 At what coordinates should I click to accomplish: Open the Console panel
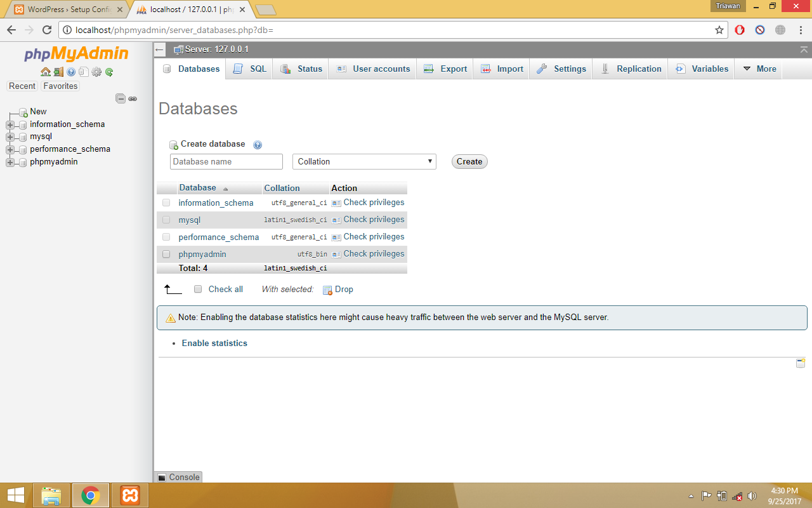click(178, 477)
